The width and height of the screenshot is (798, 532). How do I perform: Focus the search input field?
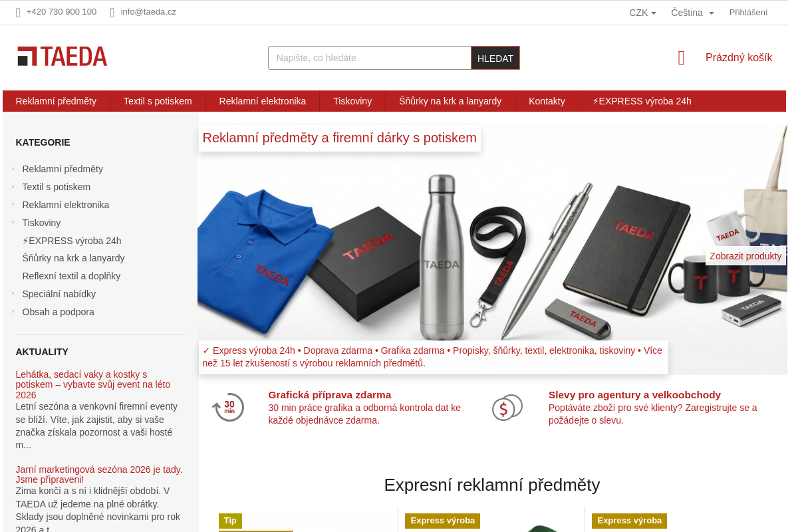tap(370, 58)
